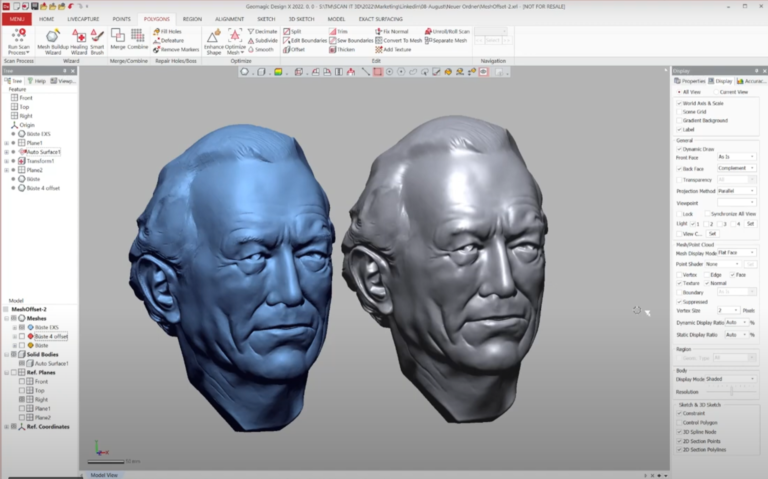Toggle the Gradient Background checkbox
The image size is (768, 479).
click(679, 120)
